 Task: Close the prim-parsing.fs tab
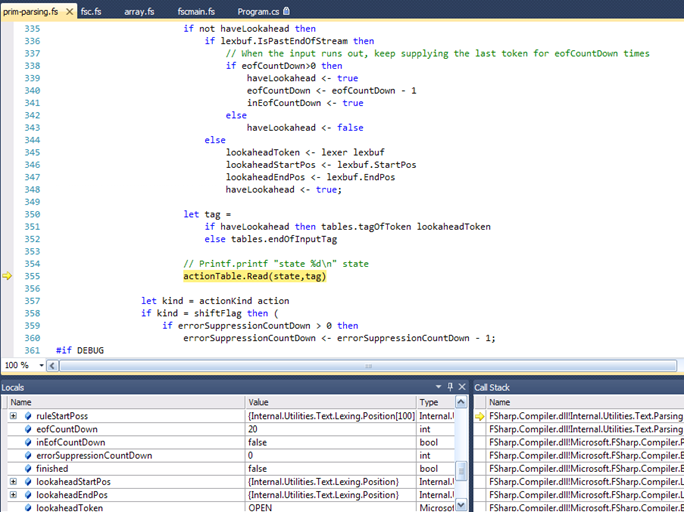click(x=69, y=12)
